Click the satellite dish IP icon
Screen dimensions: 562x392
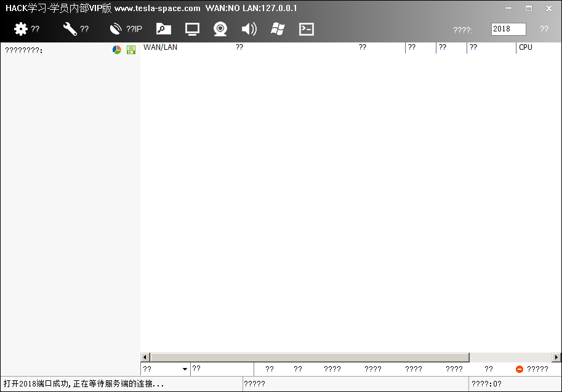pyautogui.click(x=116, y=29)
